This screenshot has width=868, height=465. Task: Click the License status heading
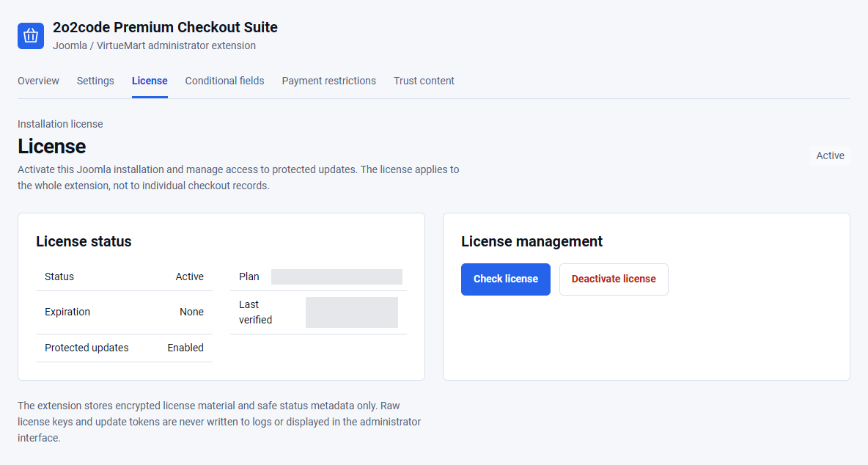(84, 241)
